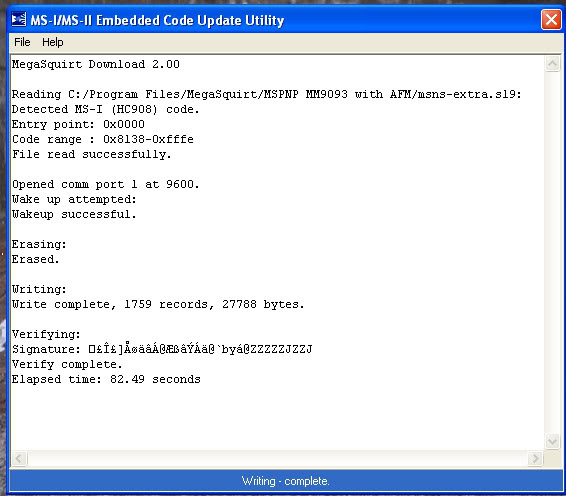Click the scroll left arrow

point(19,459)
